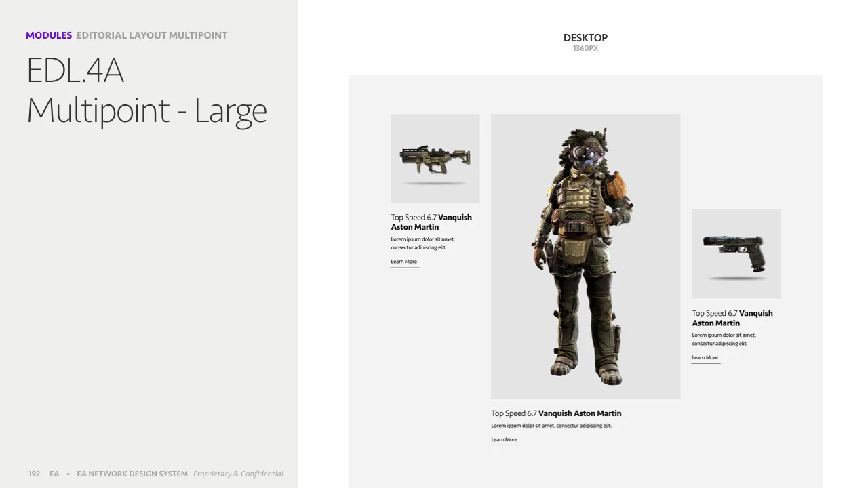
Task: Click the 'Multipoint - Large' title line
Action: [147, 110]
